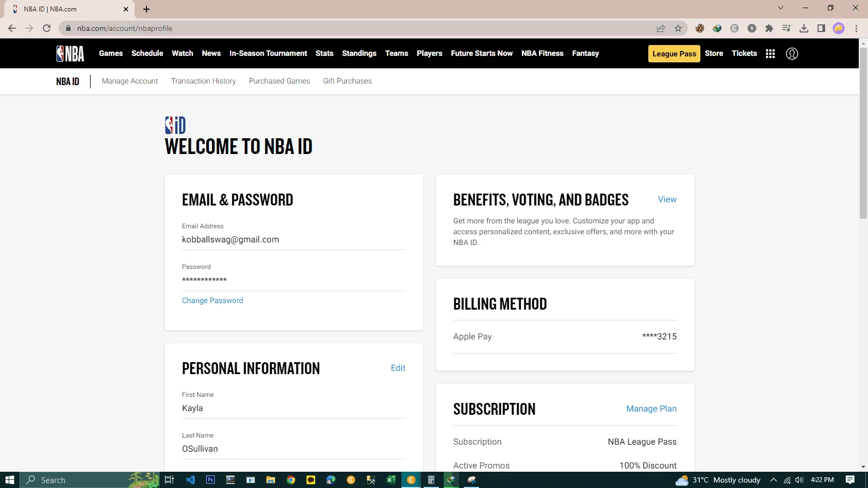This screenshot has width=868, height=488.
Task: Open Chrome three-dot menu
Action: [x=856, y=28]
